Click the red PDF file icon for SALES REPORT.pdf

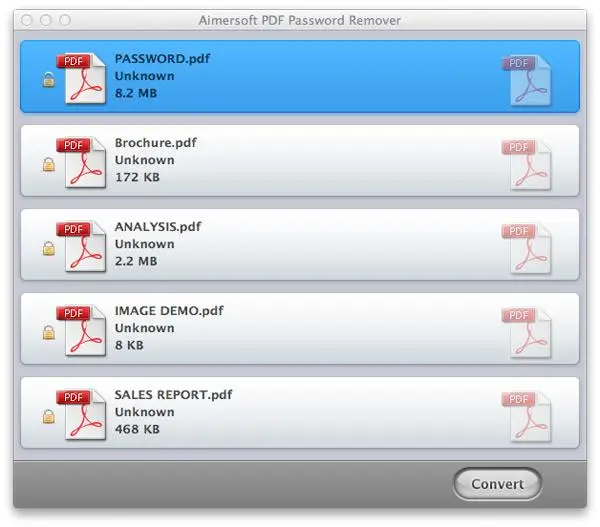82,414
